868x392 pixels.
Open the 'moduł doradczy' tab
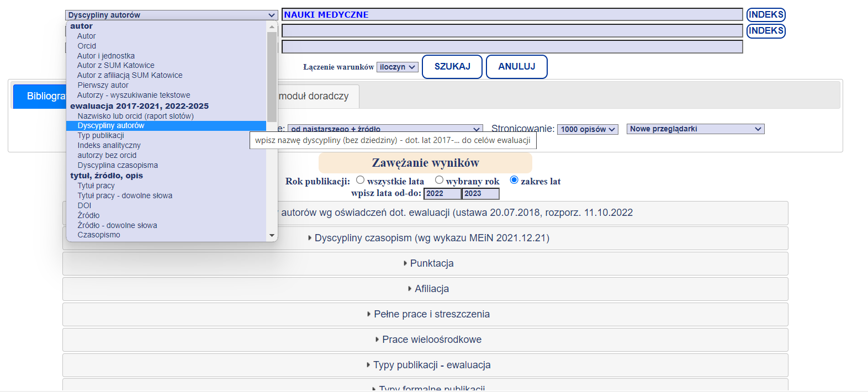tap(314, 96)
